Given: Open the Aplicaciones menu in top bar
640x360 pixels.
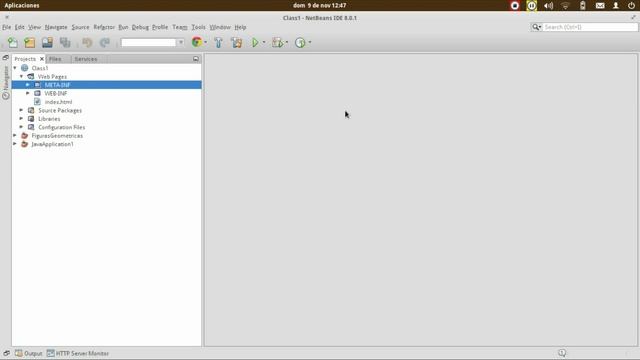Looking at the screenshot, I should [x=22, y=5].
